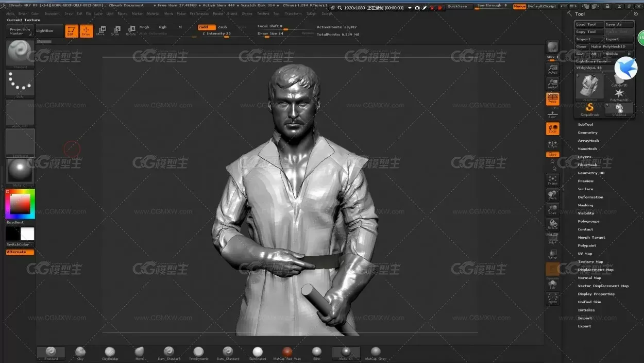Open the Render menu
644x363 pixels.
218,14
